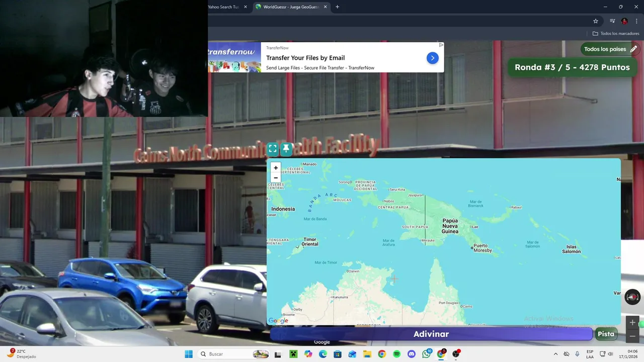
Task: Zoom out the street view with minus
Action: [632, 335]
